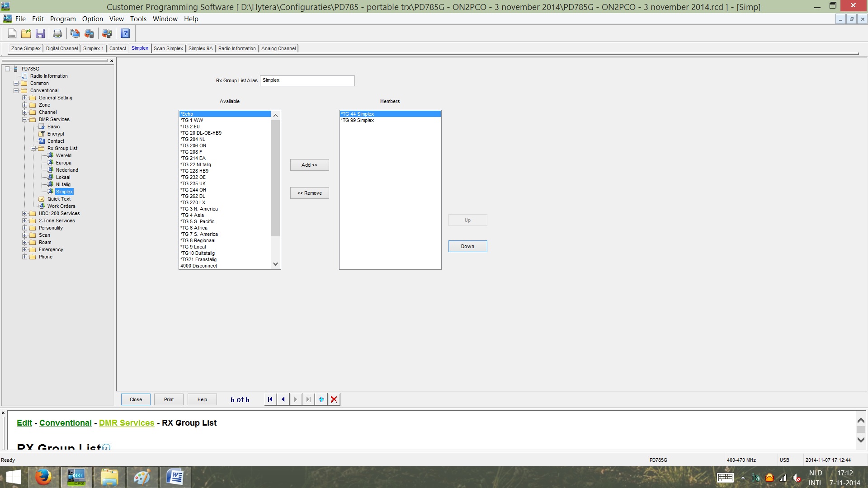Follow the Conventional help link
868x488 pixels.
point(66,423)
